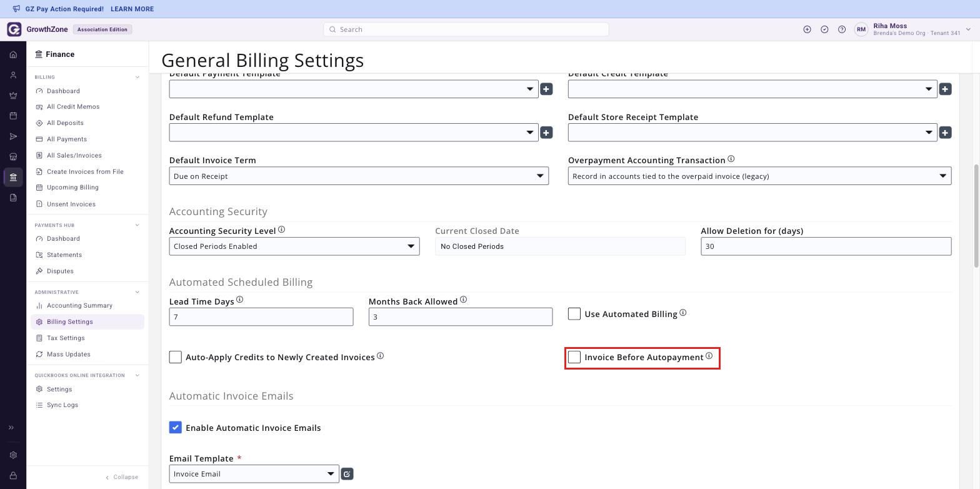Show info tooltip for Lead Time Days
The width and height of the screenshot is (980, 489).
[x=239, y=300]
